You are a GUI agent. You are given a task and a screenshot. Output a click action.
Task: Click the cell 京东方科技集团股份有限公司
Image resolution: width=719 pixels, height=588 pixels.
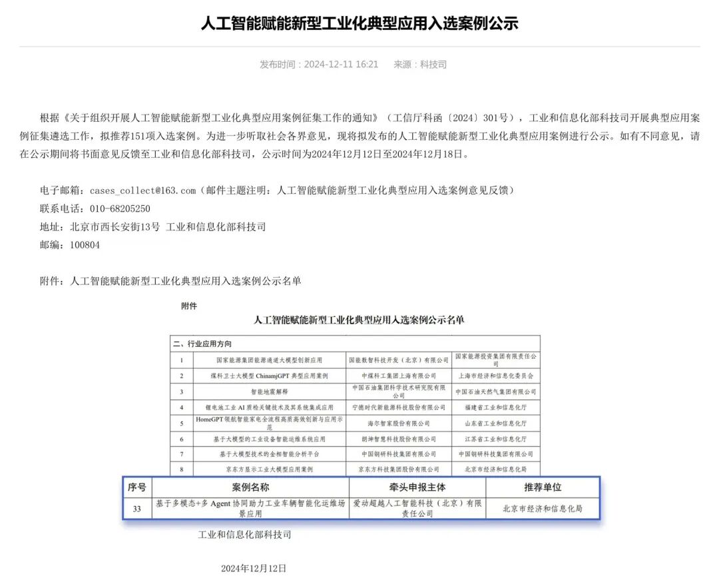(399, 469)
